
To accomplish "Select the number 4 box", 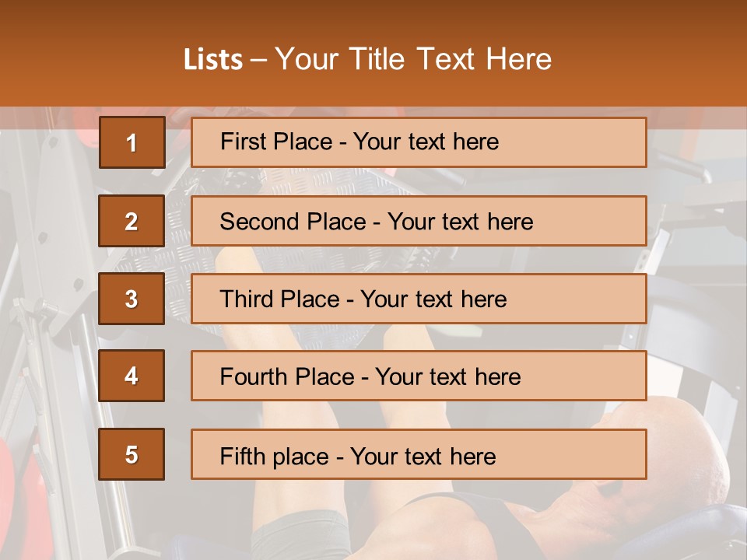I will pyautogui.click(x=132, y=376).
